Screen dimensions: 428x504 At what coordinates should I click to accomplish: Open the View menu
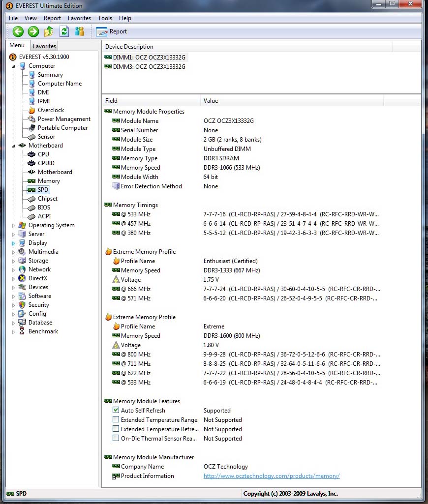tap(31, 18)
